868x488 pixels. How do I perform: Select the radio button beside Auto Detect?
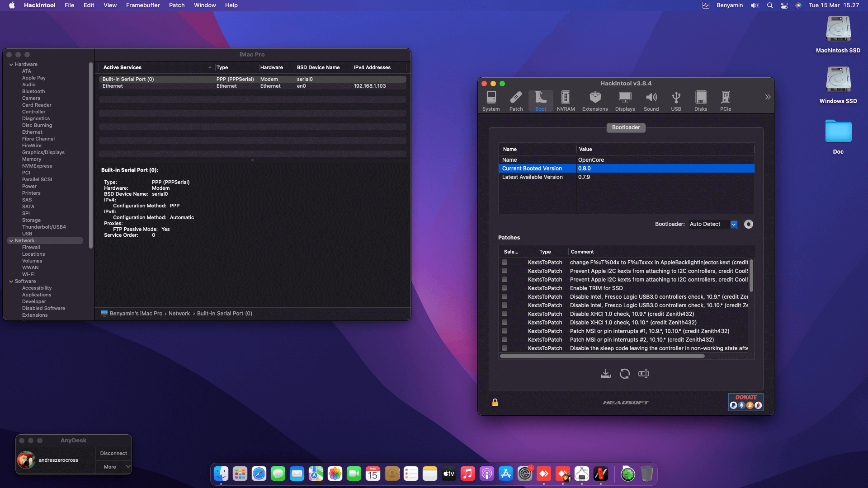point(749,224)
